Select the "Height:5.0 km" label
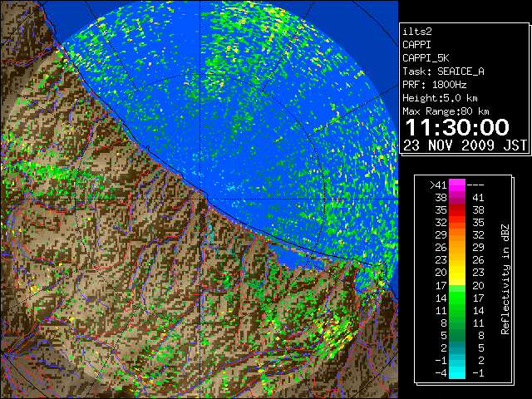Image resolution: width=532 pixels, height=399 pixels. point(440,98)
